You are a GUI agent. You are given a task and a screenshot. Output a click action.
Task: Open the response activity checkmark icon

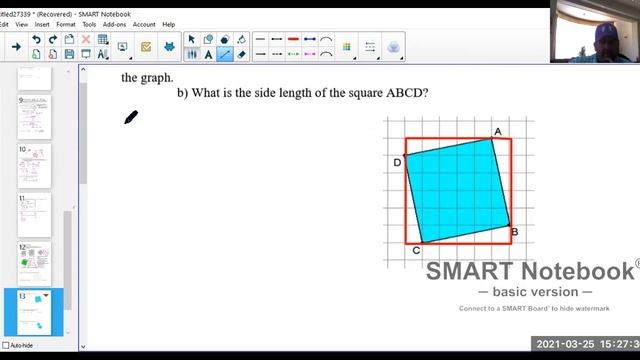coord(146,47)
